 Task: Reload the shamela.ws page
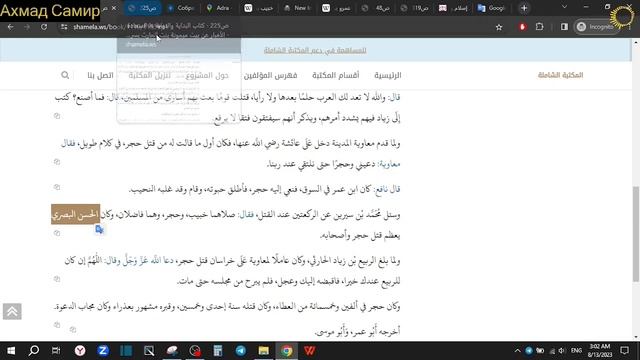(44, 27)
